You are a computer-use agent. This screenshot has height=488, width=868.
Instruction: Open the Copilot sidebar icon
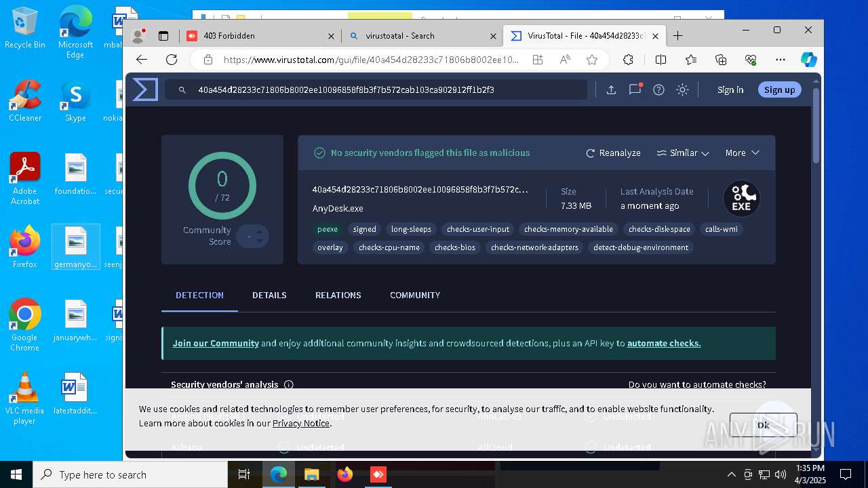click(808, 60)
